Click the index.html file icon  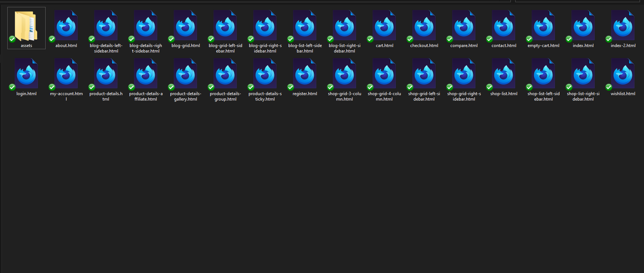(x=583, y=26)
